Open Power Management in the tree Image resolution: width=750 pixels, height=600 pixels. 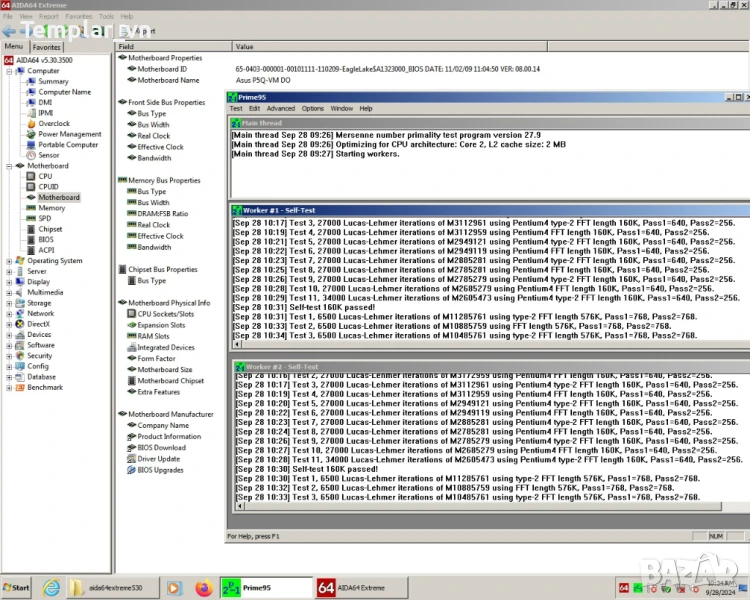point(69,134)
